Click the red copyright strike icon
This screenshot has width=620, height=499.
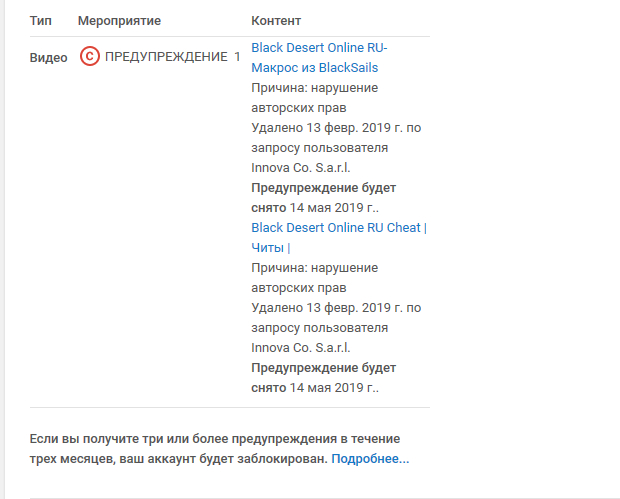pyautogui.click(x=88, y=57)
